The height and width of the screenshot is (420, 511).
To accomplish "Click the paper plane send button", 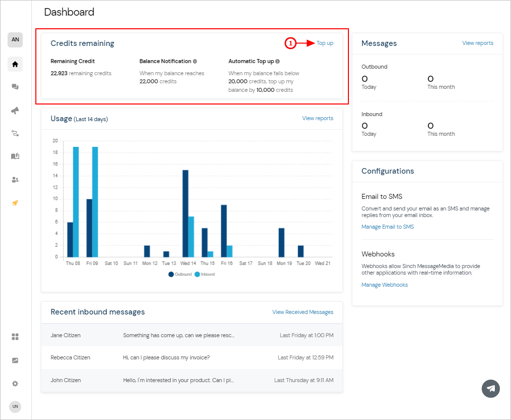I will tap(490, 388).
